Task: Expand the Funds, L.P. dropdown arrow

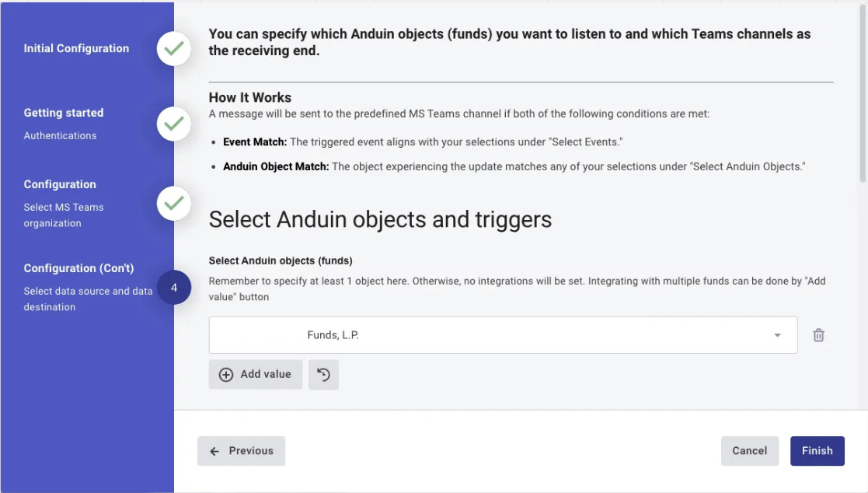Action: click(777, 335)
